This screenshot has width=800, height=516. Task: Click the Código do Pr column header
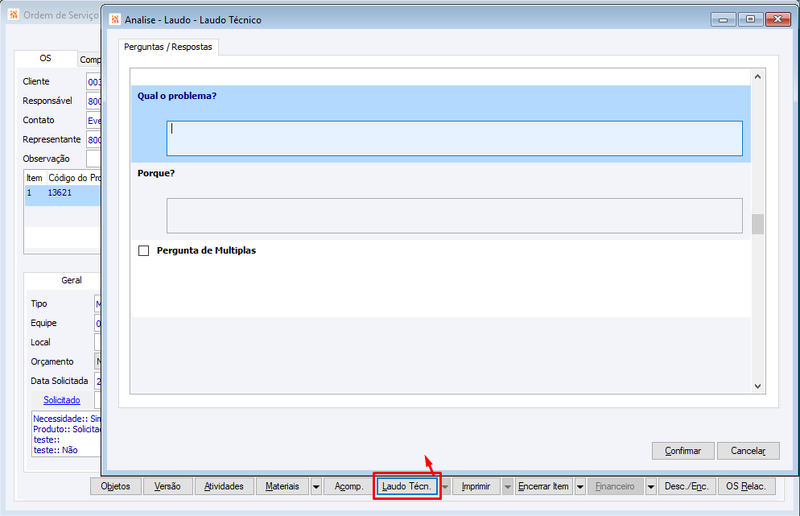pos(73,178)
